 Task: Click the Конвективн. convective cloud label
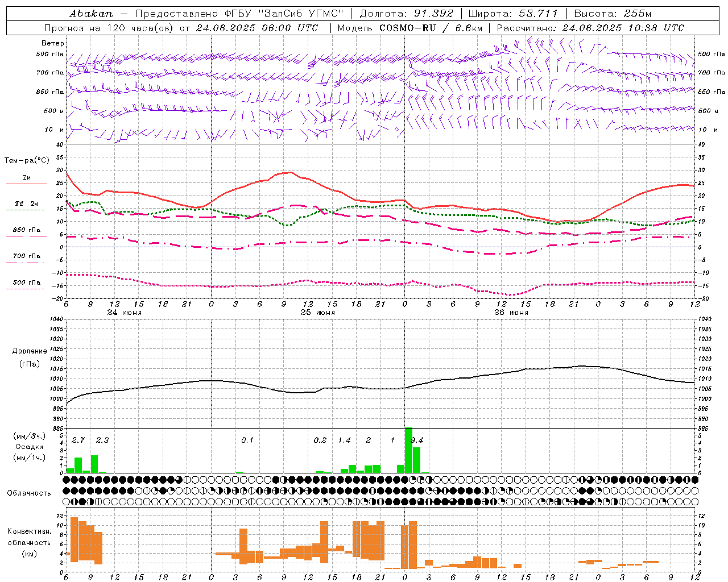pos(29,531)
